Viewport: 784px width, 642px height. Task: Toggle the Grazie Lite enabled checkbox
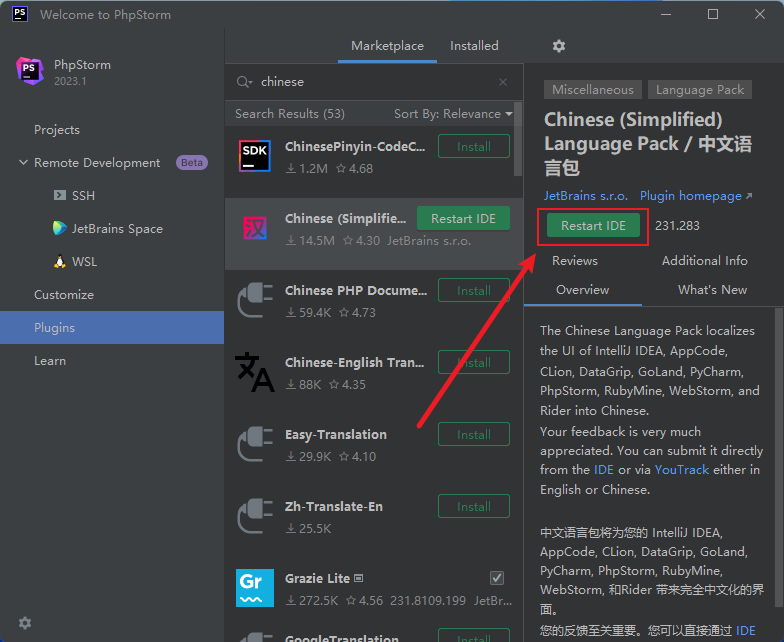pyautogui.click(x=496, y=578)
